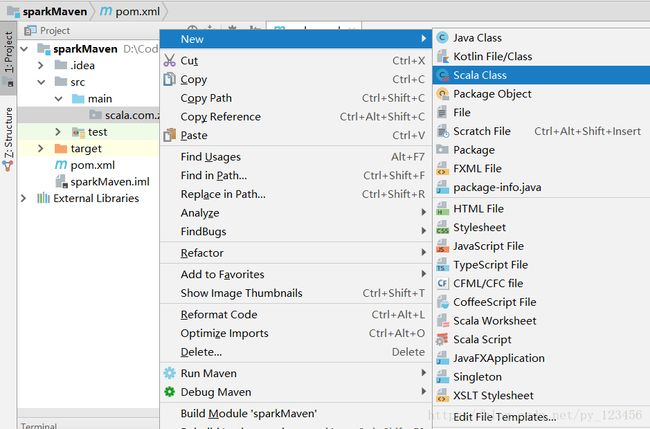The width and height of the screenshot is (650, 429).
Task: Click the Run Maven gear icon
Action: [x=170, y=373]
